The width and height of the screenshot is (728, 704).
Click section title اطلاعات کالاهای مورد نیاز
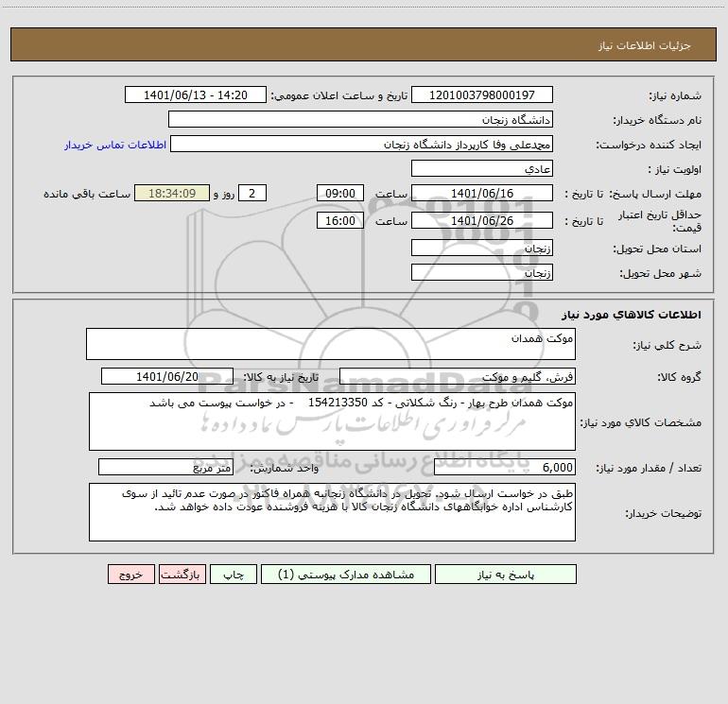pos(631,315)
